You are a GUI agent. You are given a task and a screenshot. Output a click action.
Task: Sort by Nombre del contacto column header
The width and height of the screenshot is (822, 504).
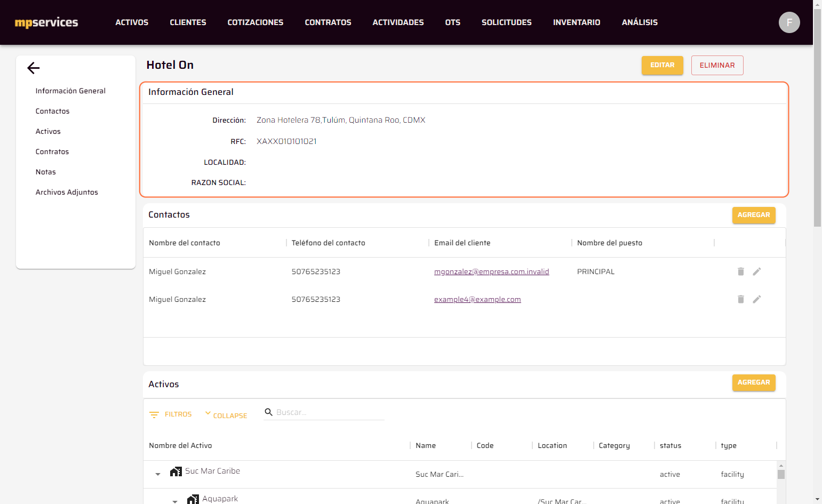click(x=185, y=243)
